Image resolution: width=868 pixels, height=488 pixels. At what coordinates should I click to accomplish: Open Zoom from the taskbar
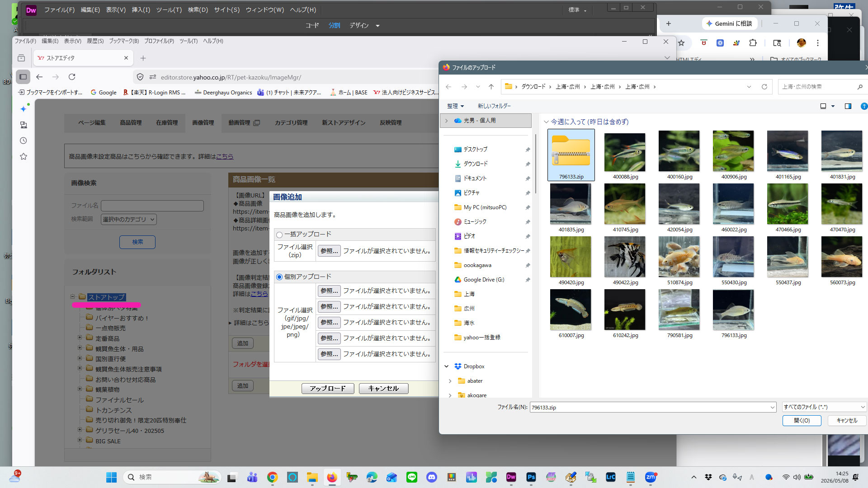[650, 477]
